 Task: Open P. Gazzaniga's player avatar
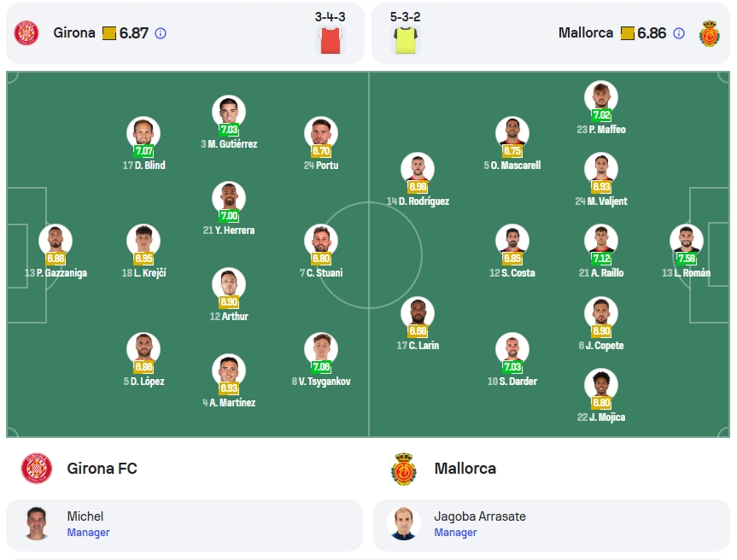coord(56,241)
